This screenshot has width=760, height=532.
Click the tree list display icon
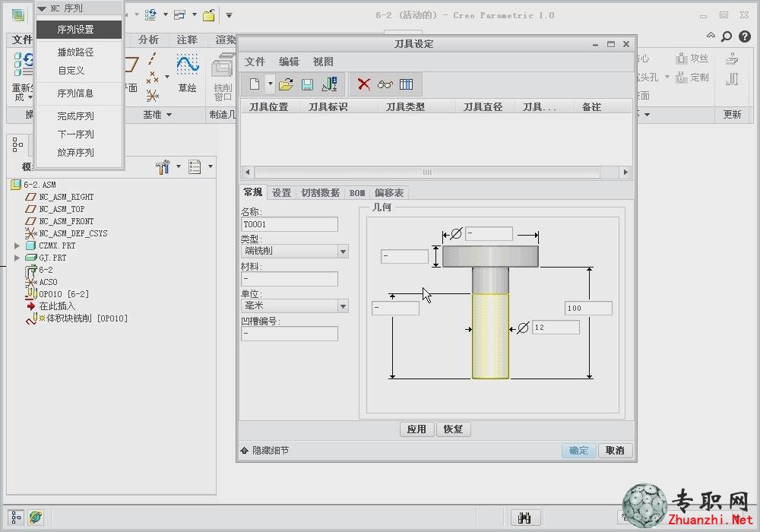point(195,166)
